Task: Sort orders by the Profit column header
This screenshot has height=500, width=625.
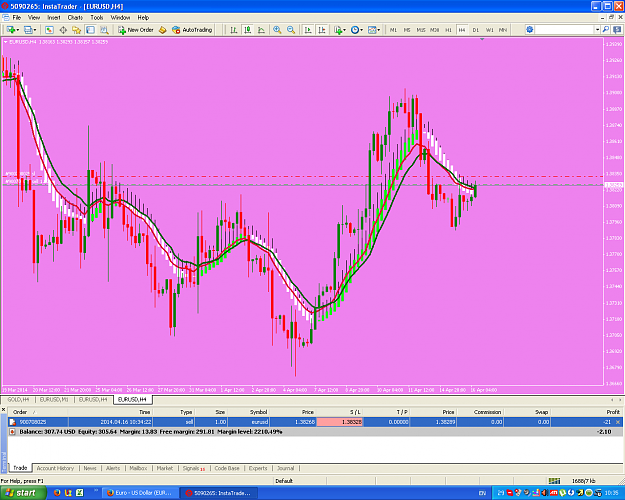Action: 586,412
